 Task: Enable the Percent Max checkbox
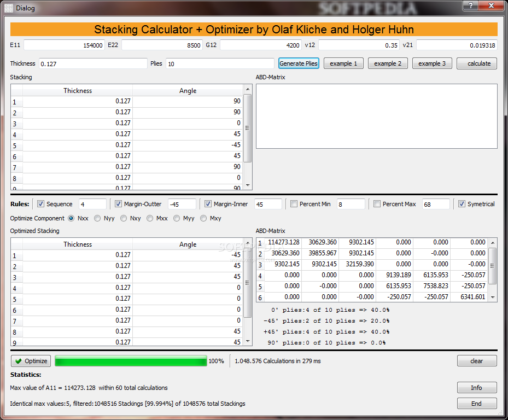377,204
